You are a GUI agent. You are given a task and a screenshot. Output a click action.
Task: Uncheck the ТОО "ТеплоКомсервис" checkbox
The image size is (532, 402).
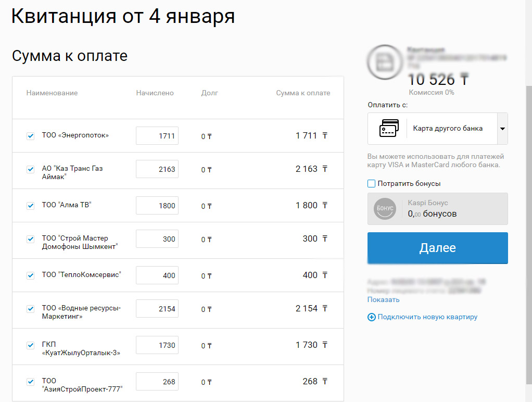pos(31,275)
